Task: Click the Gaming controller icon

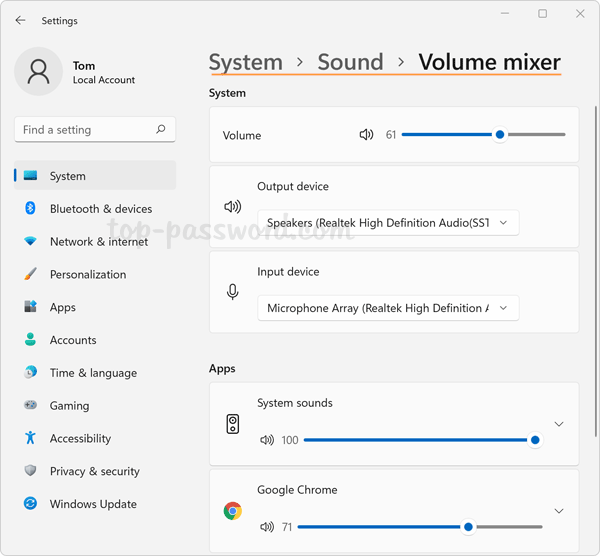Action: (30, 406)
